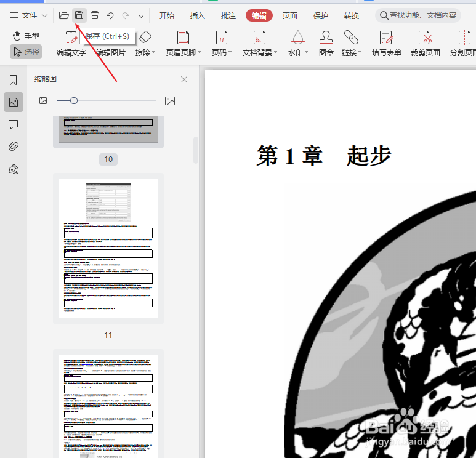
Task: Click the 页码 page number icon
Action: pos(222,38)
